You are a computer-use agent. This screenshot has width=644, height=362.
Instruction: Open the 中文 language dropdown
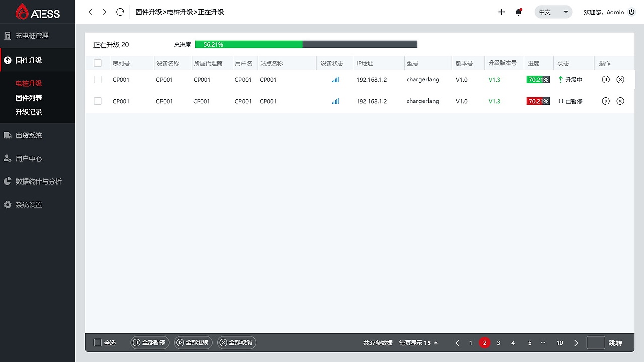coord(553,11)
